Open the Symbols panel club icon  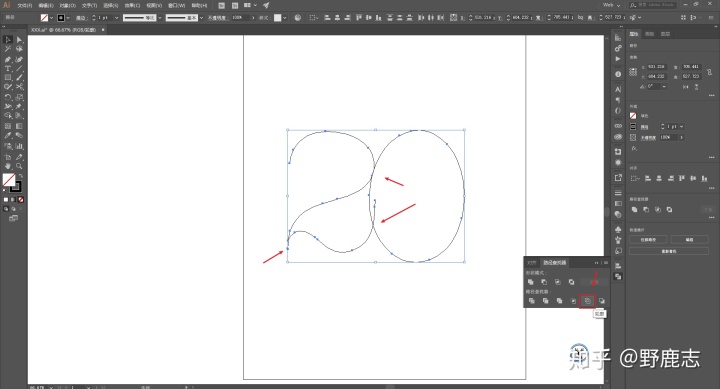[x=618, y=229]
